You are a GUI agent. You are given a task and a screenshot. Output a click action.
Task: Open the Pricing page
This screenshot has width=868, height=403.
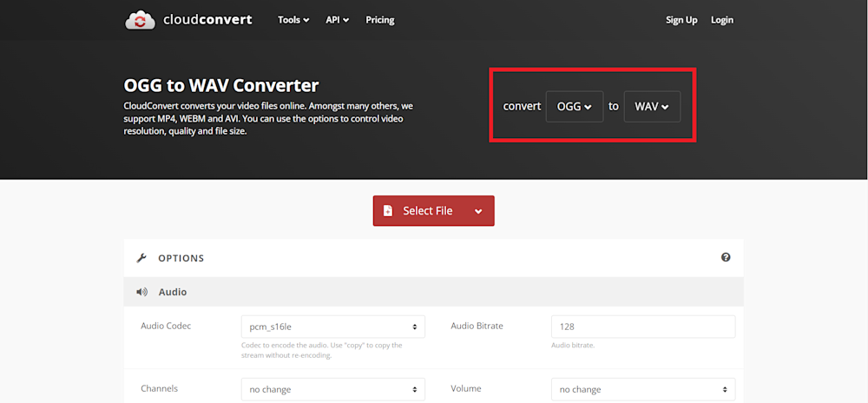click(380, 20)
